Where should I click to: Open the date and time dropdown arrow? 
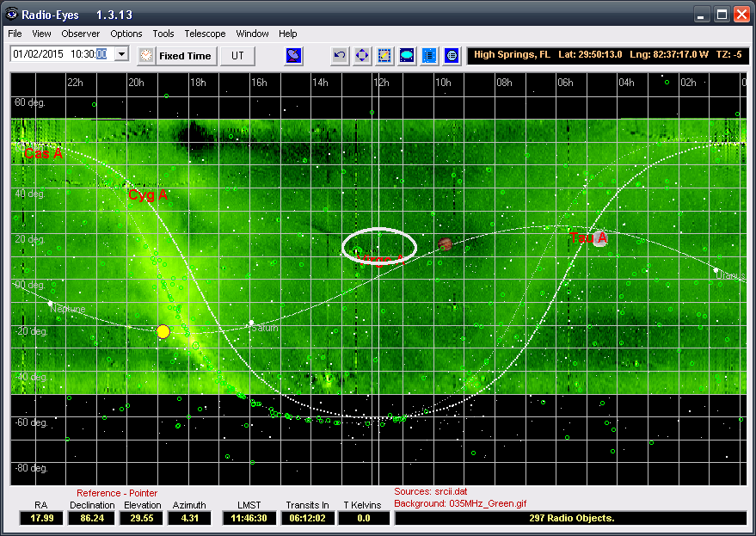pyautogui.click(x=120, y=54)
